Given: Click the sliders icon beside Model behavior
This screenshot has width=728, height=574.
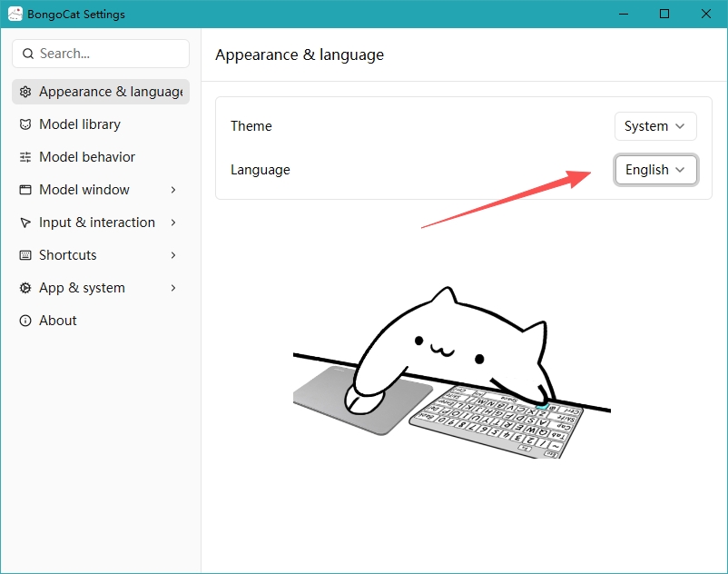Looking at the screenshot, I should [x=25, y=157].
